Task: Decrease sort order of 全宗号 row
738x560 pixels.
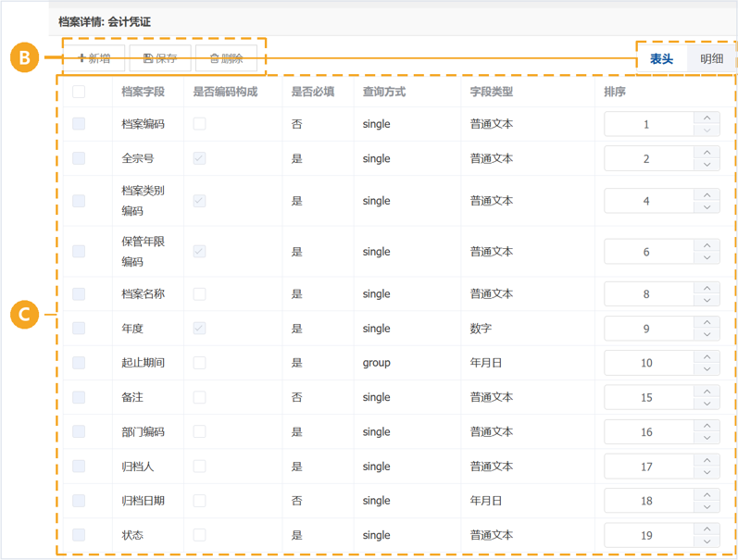Action: click(707, 165)
